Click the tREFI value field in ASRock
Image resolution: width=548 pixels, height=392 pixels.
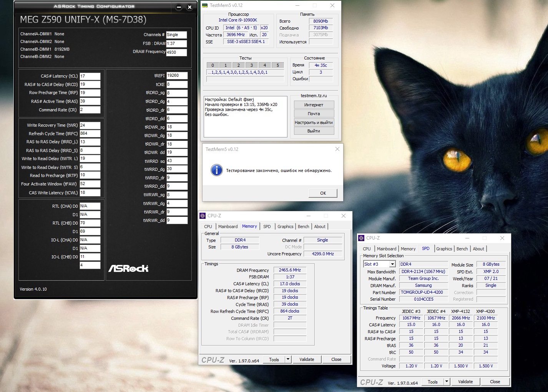click(177, 76)
